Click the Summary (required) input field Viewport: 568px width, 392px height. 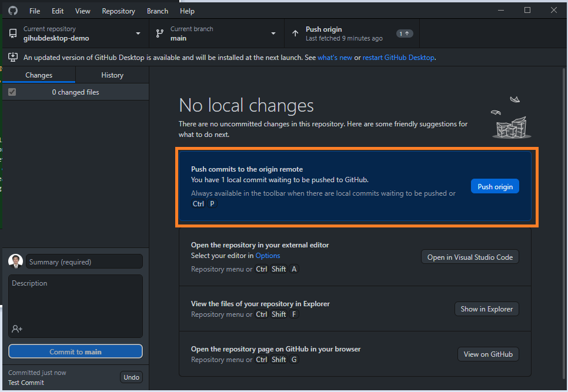tap(84, 262)
